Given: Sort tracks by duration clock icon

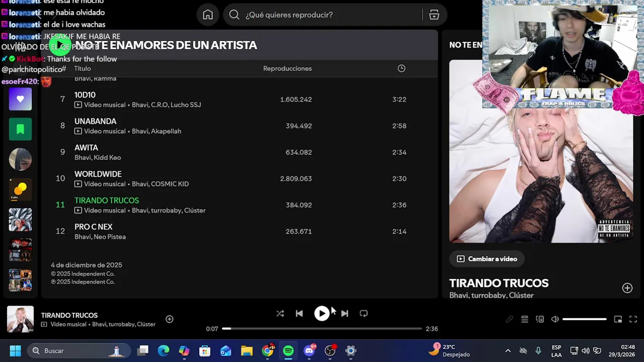Looking at the screenshot, I should (401, 68).
